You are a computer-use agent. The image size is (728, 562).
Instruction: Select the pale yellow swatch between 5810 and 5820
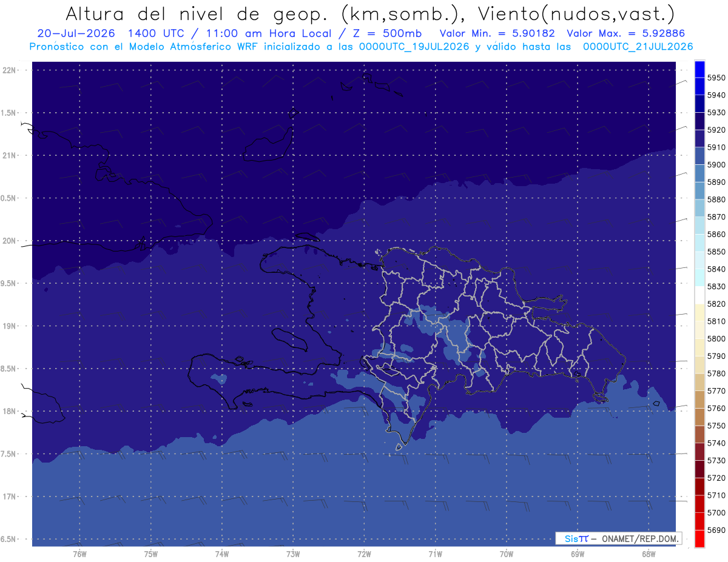tap(699, 312)
